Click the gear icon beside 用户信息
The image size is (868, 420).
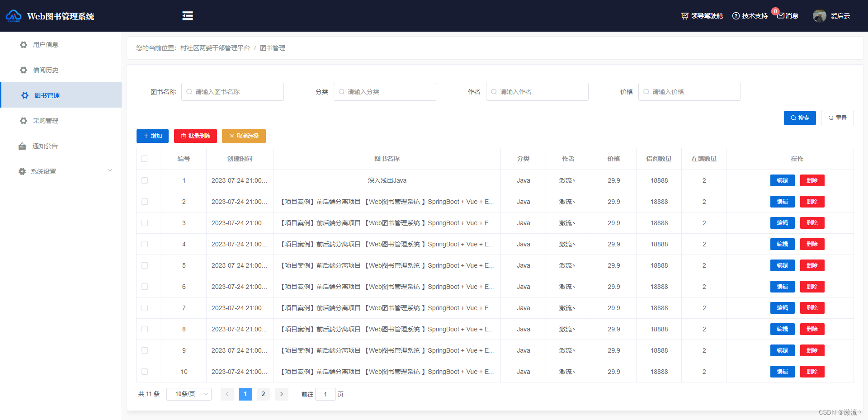tap(24, 45)
